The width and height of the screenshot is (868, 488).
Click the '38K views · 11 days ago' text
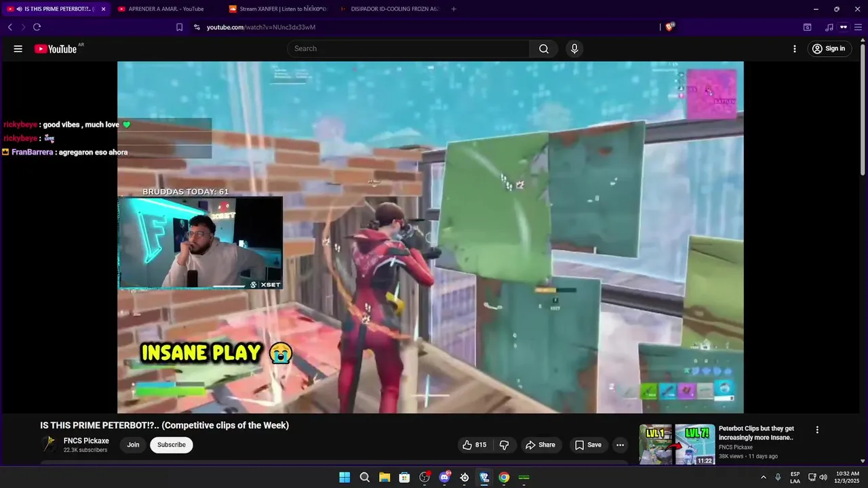point(748,456)
